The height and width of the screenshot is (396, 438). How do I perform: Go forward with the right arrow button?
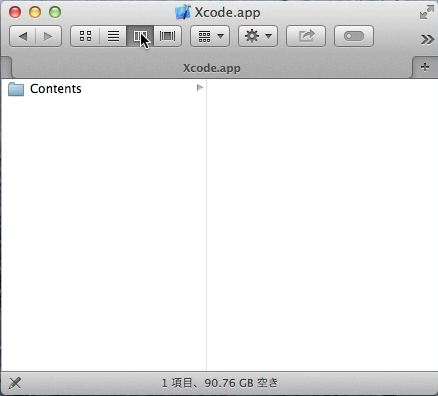pos(49,36)
